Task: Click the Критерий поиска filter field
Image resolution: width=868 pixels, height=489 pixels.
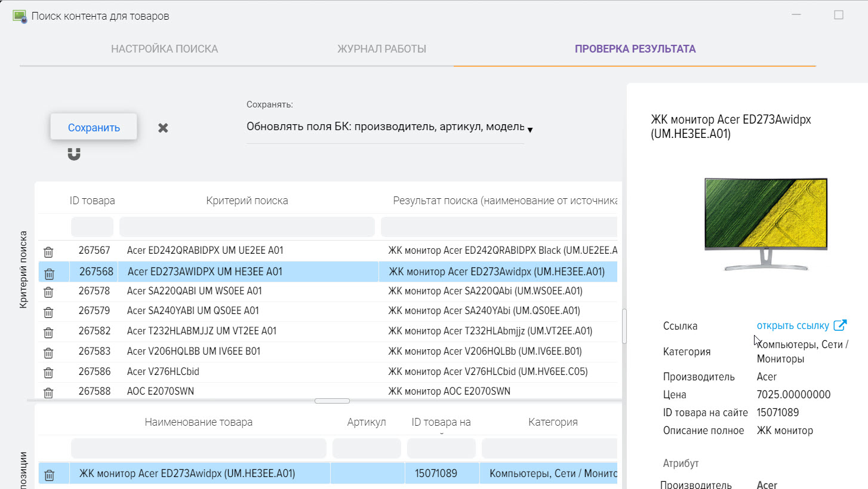Action: [x=247, y=227]
